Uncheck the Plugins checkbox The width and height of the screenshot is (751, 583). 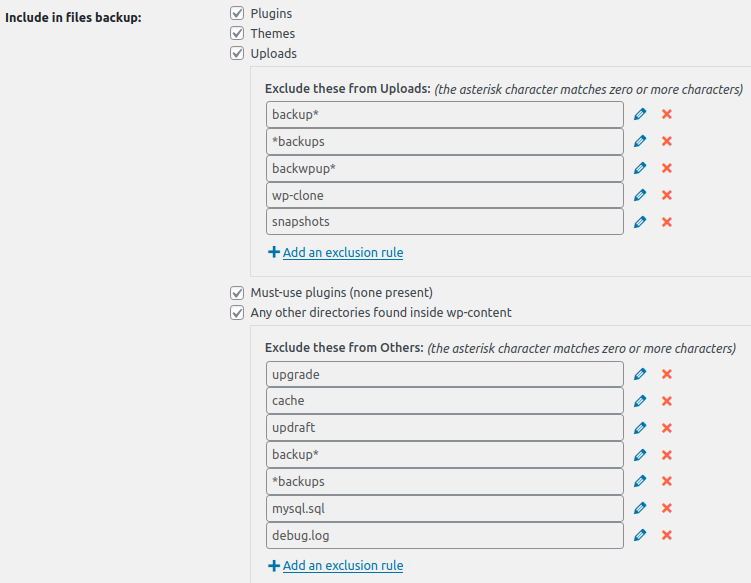(x=237, y=13)
